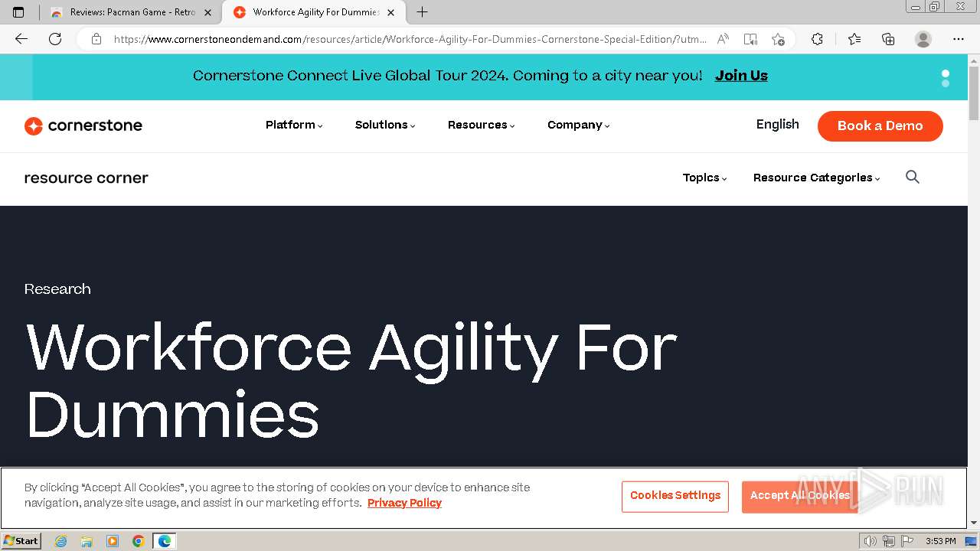980x551 pixels.
Task: Click the site search magnifier icon
Action: [x=912, y=178]
